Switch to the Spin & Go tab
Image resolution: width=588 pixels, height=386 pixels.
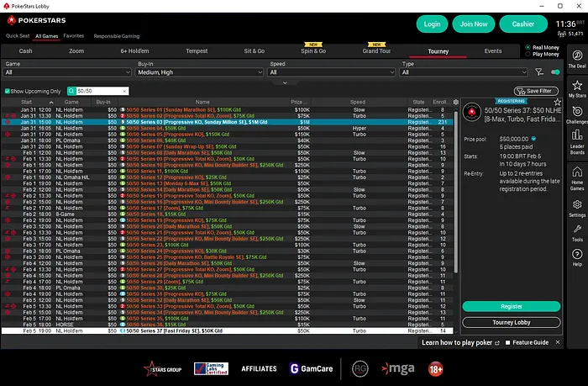pos(313,51)
